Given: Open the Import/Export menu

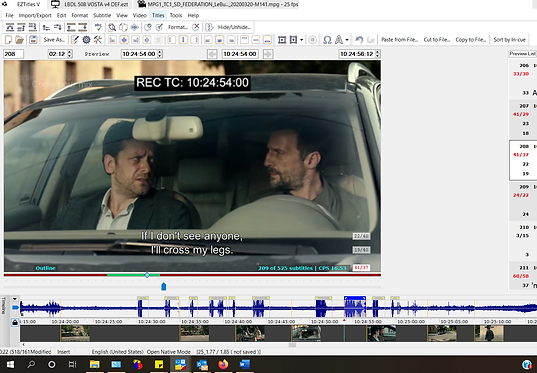Looking at the screenshot, I should [35, 15].
